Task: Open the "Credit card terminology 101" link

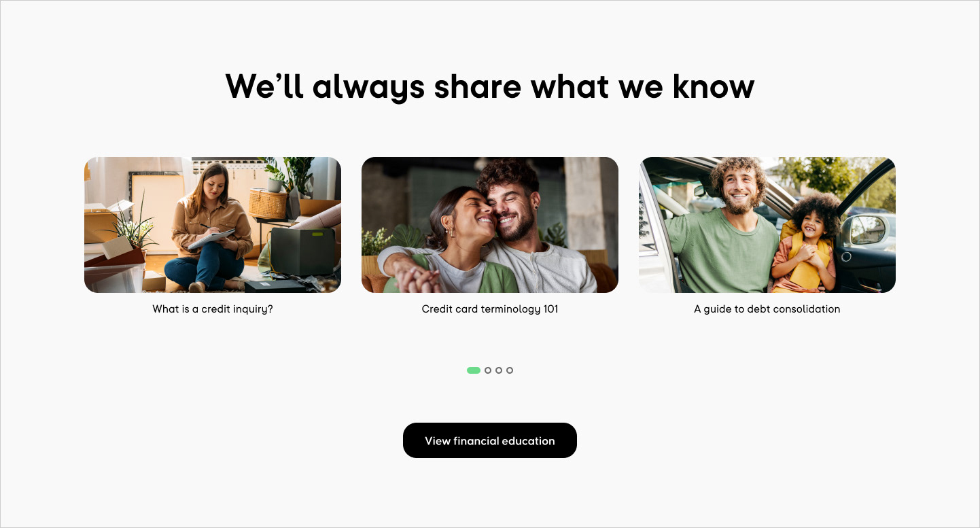Action: (490, 309)
